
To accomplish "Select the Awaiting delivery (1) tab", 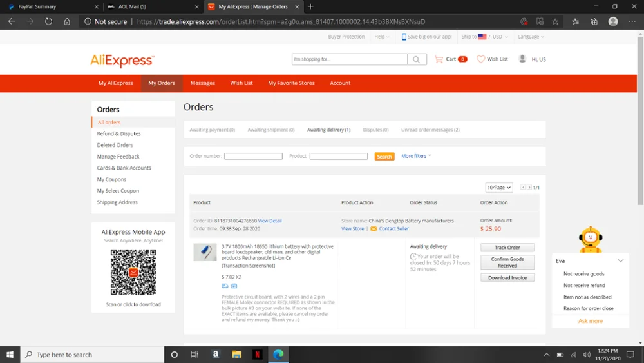I will (328, 130).
